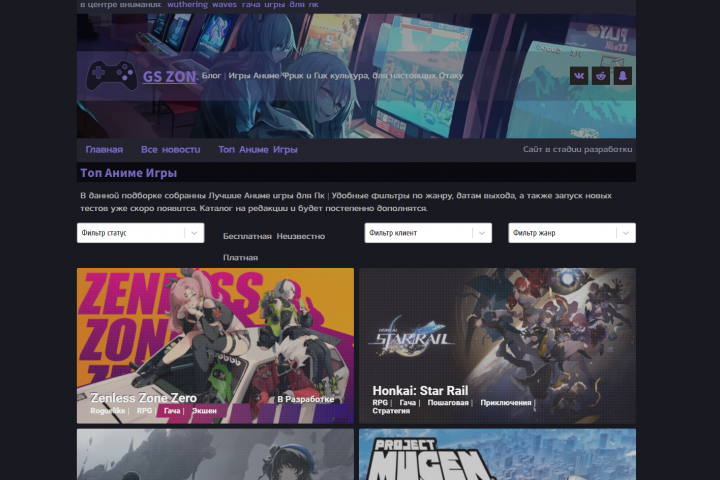Image resolution: width=720 pixels, height=480 pixels.
Task: Expand the Фильтр жанр dropdown
Action: pyautogui.click(x=572, y=233)
